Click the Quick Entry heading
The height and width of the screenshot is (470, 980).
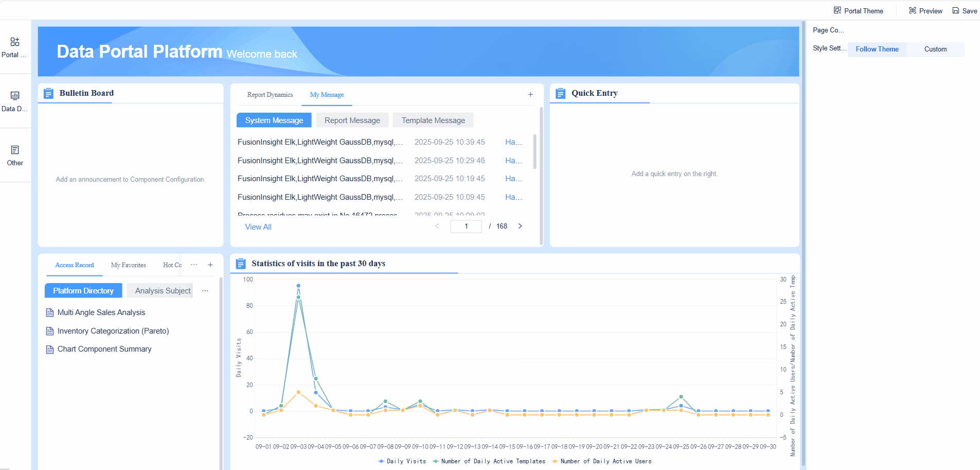pos(595,93)
